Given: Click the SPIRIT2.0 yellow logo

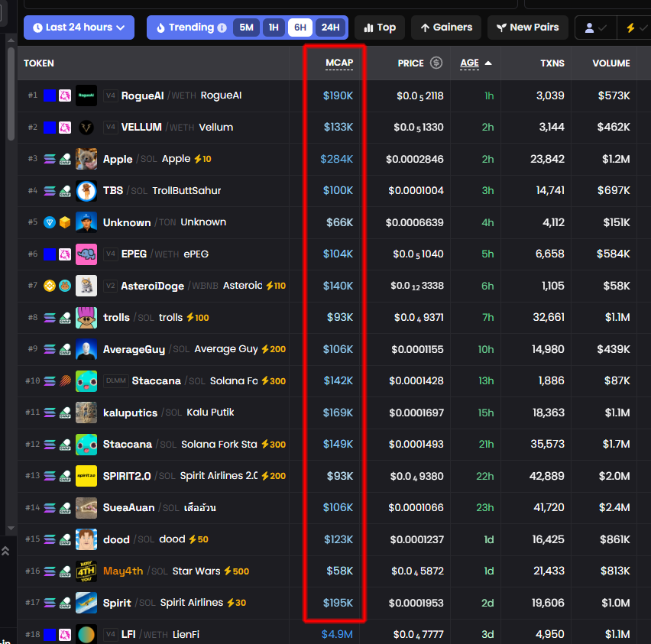Looking at the screenshot, I should coord(86,476).
